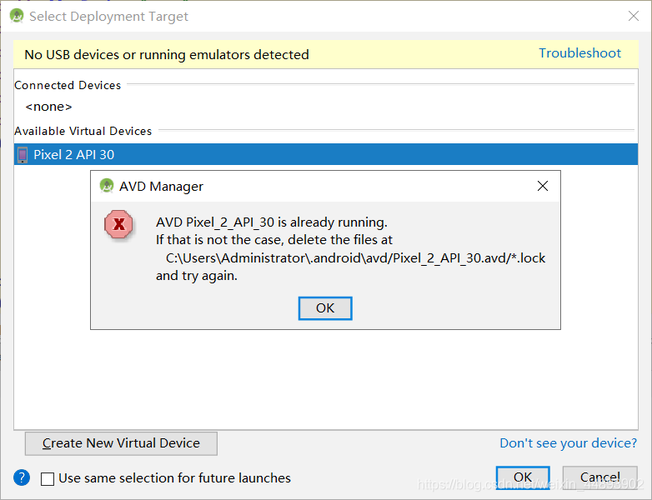Click Create New Virtual Device button
This screenshot has height=500, width=652.
click(x=121, y=443)
